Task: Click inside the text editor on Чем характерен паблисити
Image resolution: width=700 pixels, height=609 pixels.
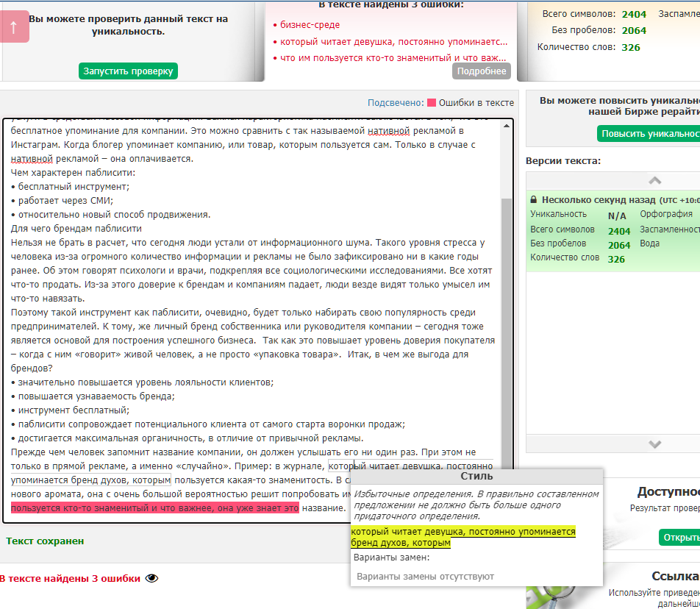Action: point(74,173)
